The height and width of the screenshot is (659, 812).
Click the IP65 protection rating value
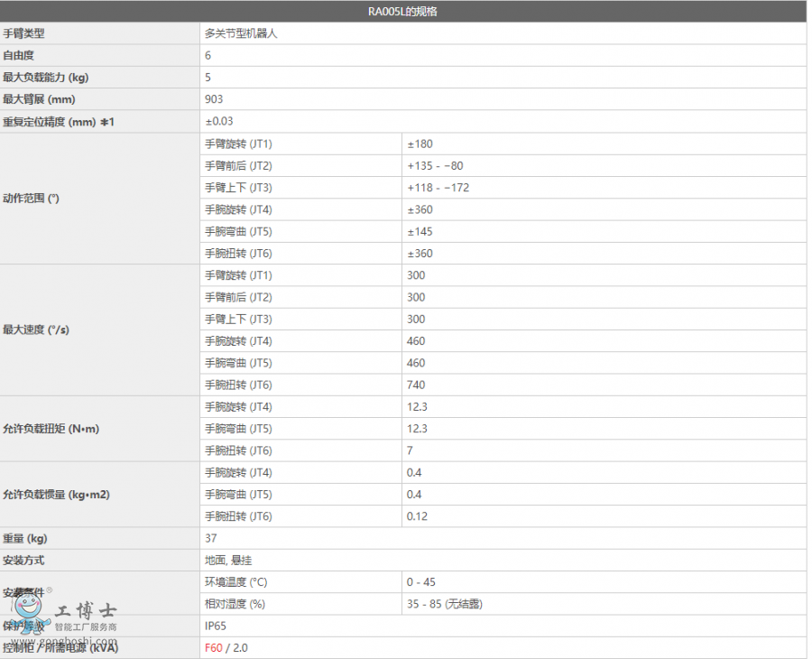click(216, 626)
